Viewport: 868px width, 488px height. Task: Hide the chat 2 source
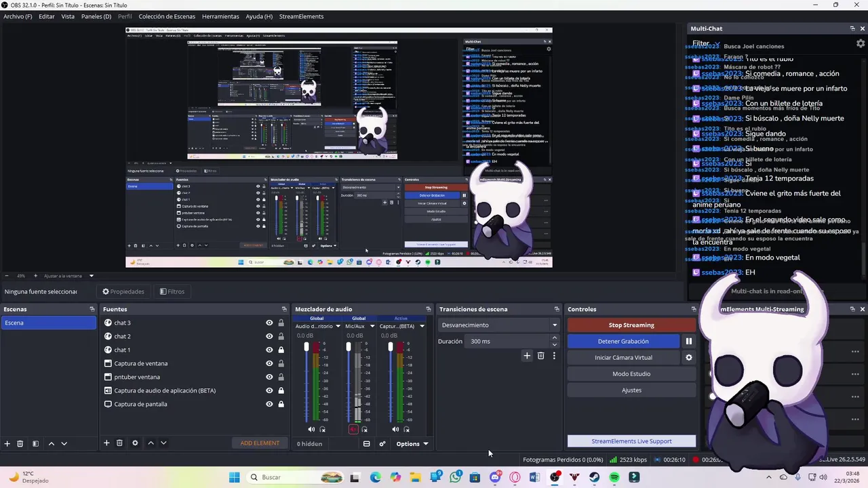tap(269, 336)
